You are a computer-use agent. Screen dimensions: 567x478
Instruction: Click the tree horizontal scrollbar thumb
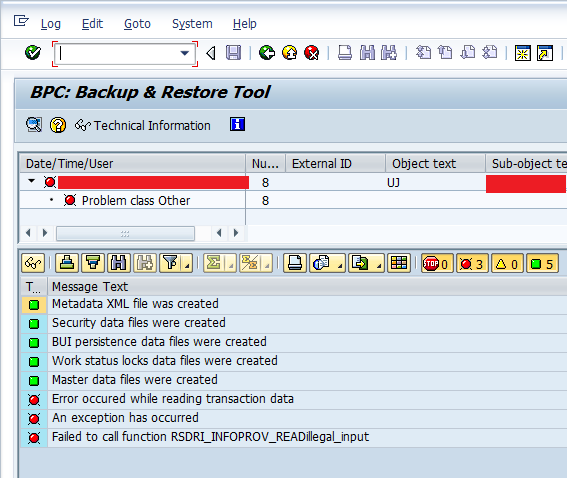125,234
